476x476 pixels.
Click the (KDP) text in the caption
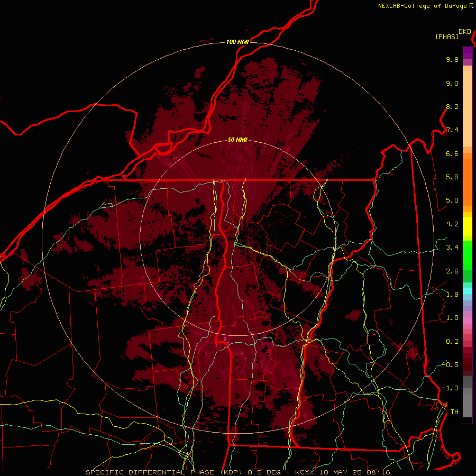pyautogui.click(x=231, y=472)
